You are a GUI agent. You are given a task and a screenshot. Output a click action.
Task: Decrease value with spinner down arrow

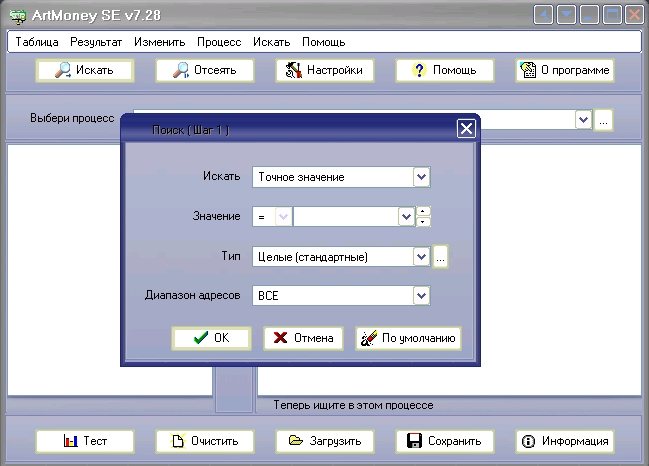point(423,222)
